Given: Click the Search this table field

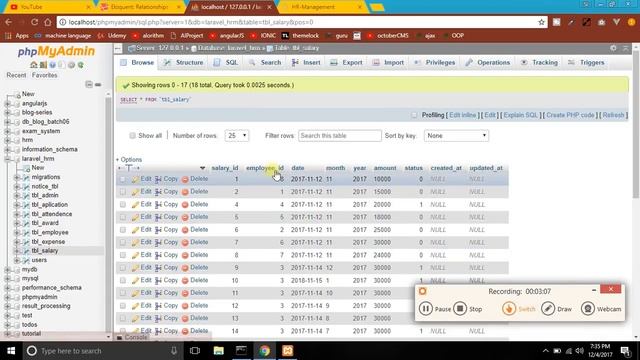Looking at the screenshot, I should coord(340,136).
